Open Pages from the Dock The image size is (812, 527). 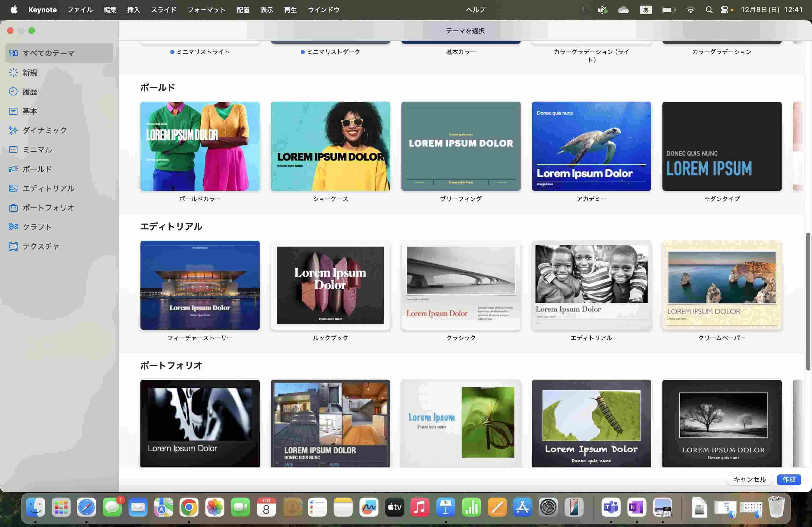click(x=497, y=507)
